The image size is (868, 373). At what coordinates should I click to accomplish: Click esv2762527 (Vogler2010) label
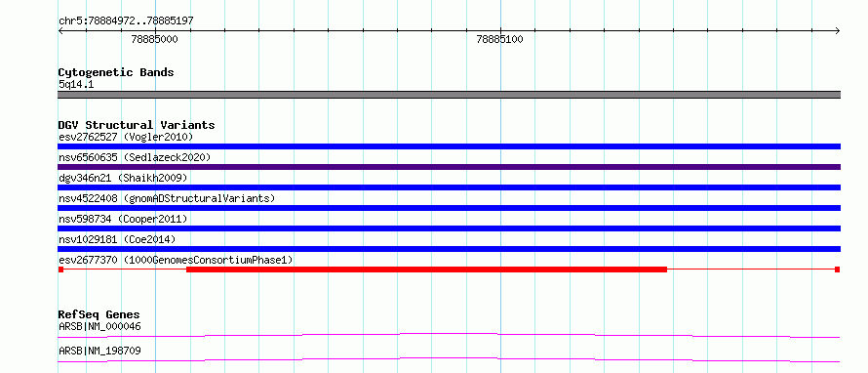[x=126, y=137]
